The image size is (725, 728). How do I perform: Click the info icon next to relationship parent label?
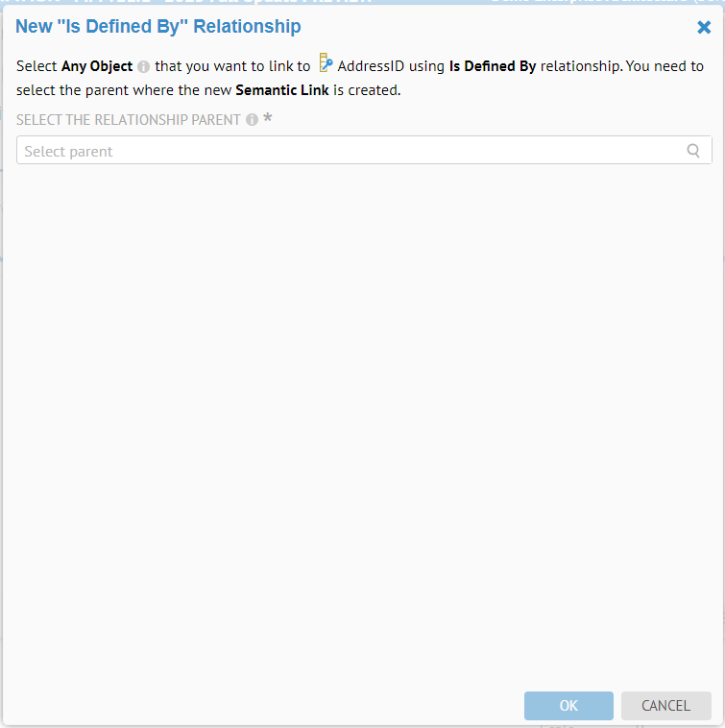point(252,121)
